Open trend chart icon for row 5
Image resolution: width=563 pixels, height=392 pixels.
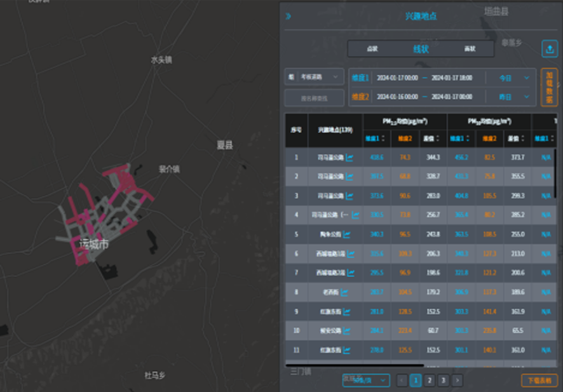pos(347,234)
